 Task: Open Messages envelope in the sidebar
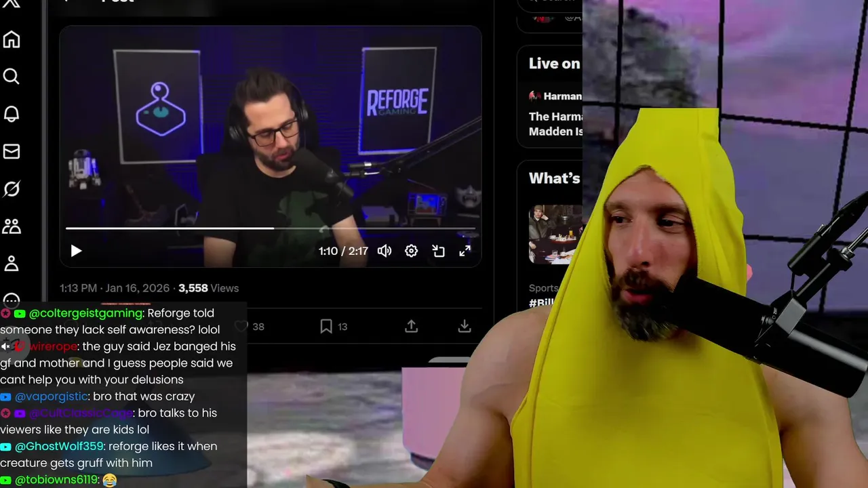tap(12, 151)
